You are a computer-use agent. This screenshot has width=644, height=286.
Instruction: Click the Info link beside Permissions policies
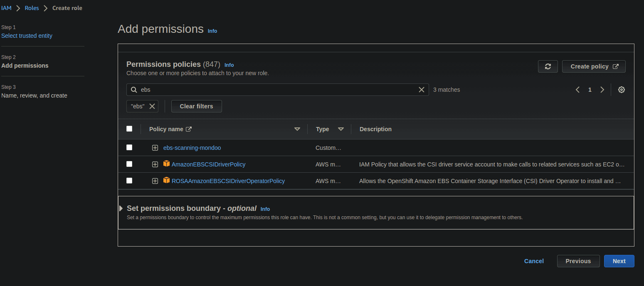point(229,65)
